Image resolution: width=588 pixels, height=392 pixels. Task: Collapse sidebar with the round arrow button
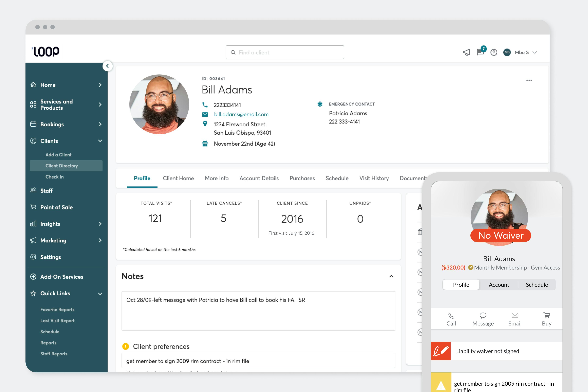point(107,66)
